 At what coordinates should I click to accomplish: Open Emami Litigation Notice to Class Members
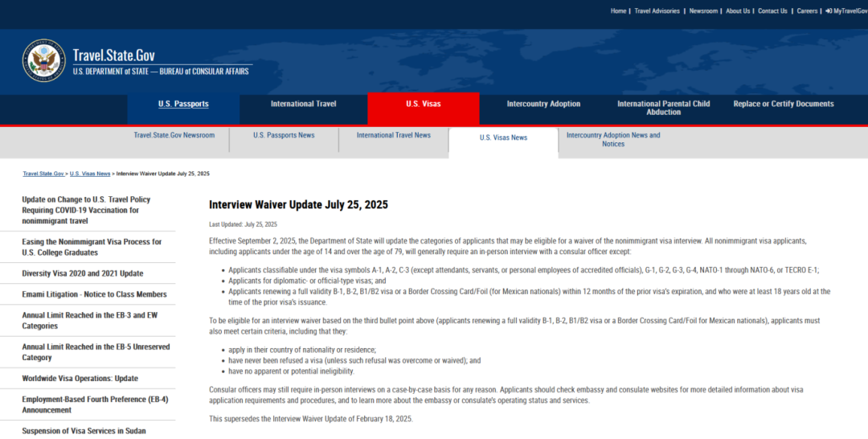(x=94, y=294)
